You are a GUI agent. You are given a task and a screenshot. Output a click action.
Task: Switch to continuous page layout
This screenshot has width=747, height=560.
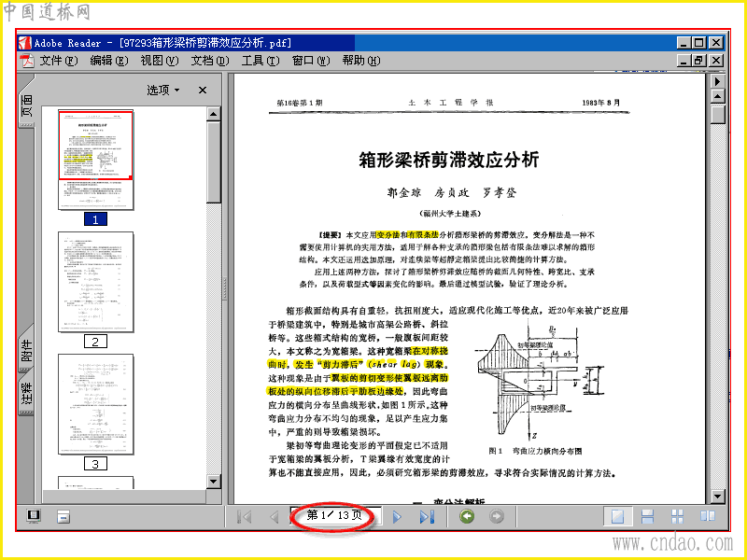tap(647, 516)
